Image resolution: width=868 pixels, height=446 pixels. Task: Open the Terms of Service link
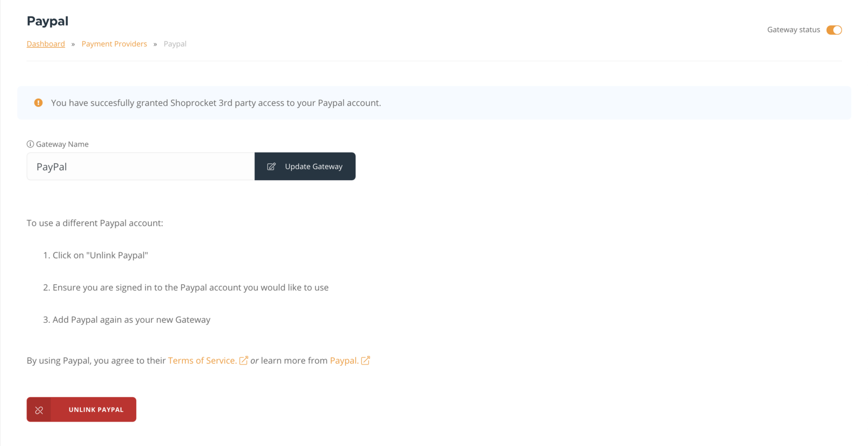coord(202,360)
